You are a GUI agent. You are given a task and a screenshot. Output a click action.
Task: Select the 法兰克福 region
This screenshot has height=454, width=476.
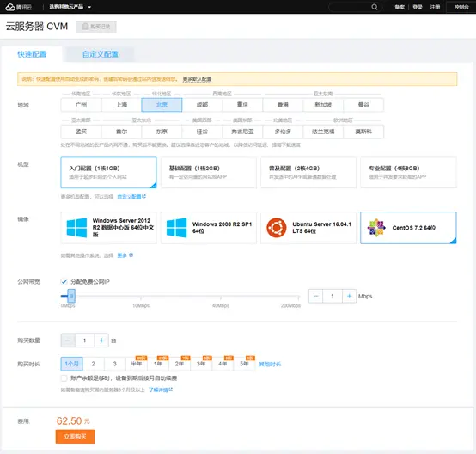pyautogui.click(x=323, y=132)
